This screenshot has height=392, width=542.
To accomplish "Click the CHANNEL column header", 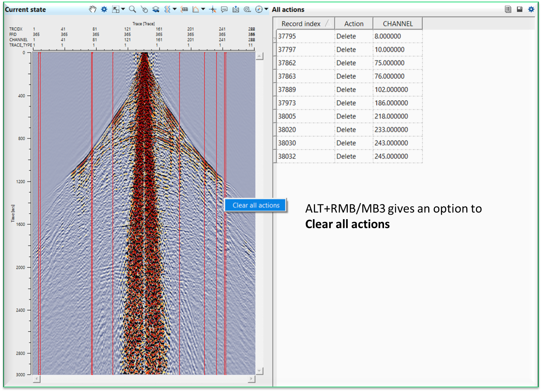I will (x=398, y=24).
